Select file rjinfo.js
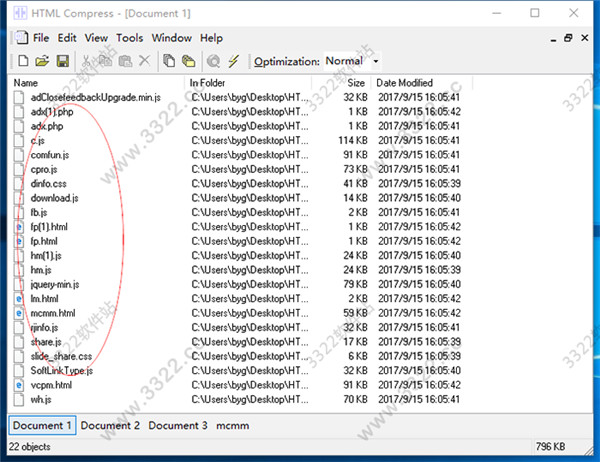The width and height of the screenshot is (600, 462). (x=44, y=328)
